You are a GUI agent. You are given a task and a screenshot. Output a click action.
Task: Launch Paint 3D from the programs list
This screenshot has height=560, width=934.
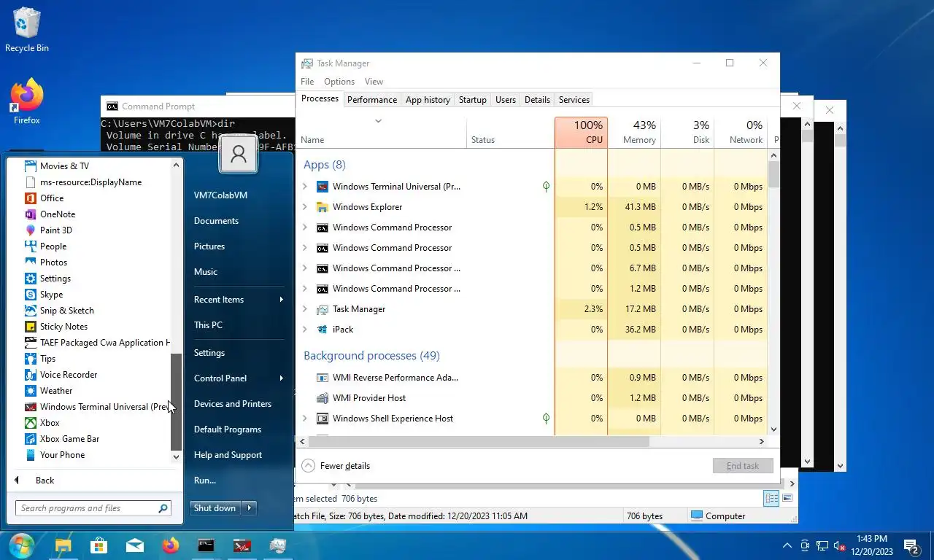pyautogui.click(x=56, y=230)
